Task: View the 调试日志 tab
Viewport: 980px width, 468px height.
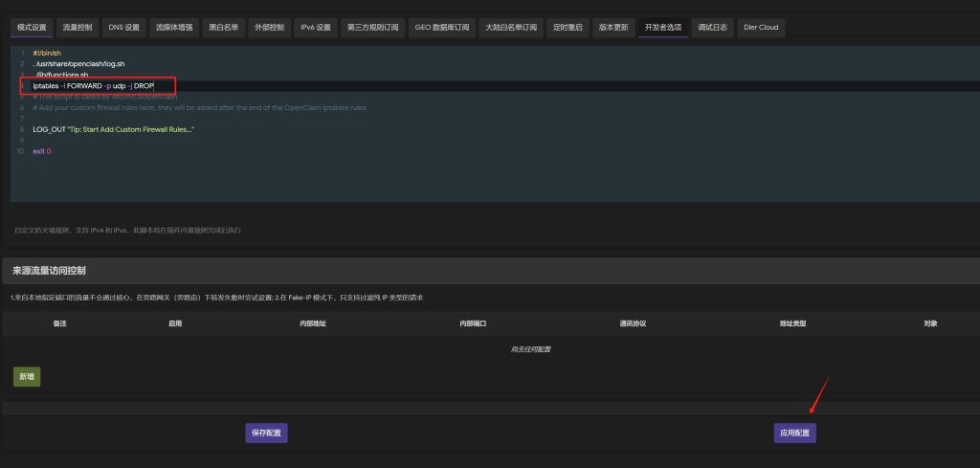Action: click(x=712, y=28)
